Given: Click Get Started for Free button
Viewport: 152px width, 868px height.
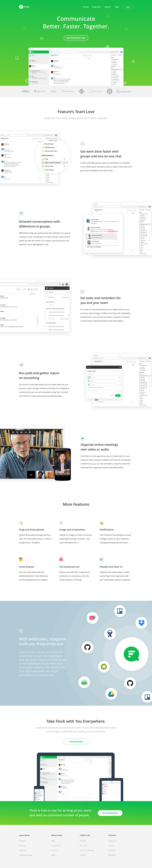Looking at the screenshot, I should pyautogui.click(x=76, y=38).
